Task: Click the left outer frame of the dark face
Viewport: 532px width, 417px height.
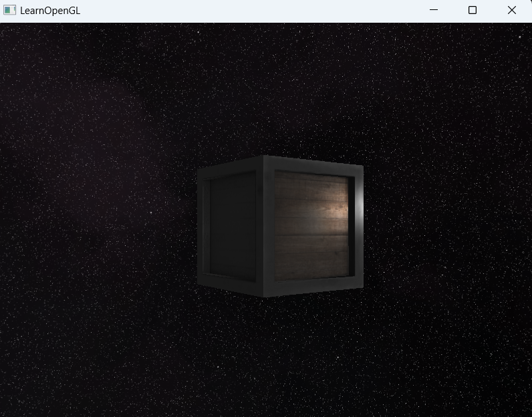Action: tap(201, 225)
